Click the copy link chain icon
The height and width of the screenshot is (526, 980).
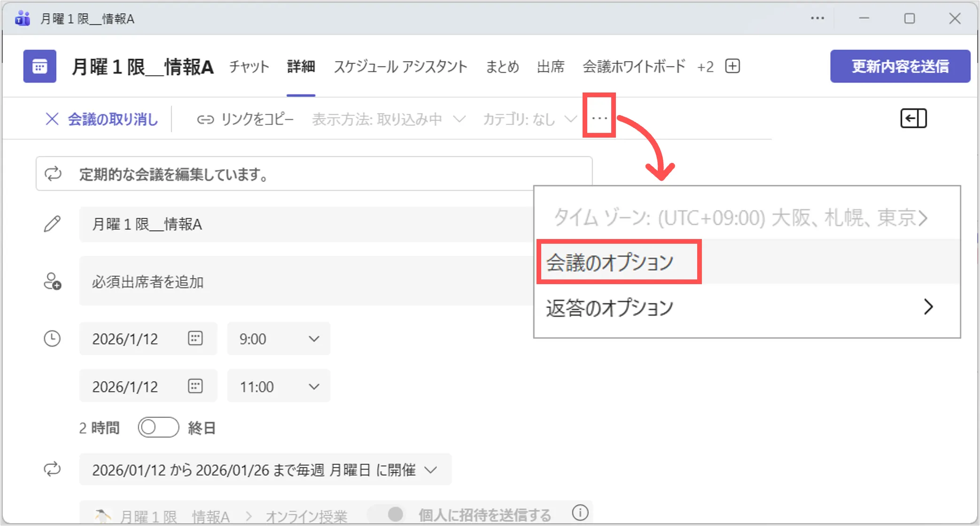coord(205,120)
